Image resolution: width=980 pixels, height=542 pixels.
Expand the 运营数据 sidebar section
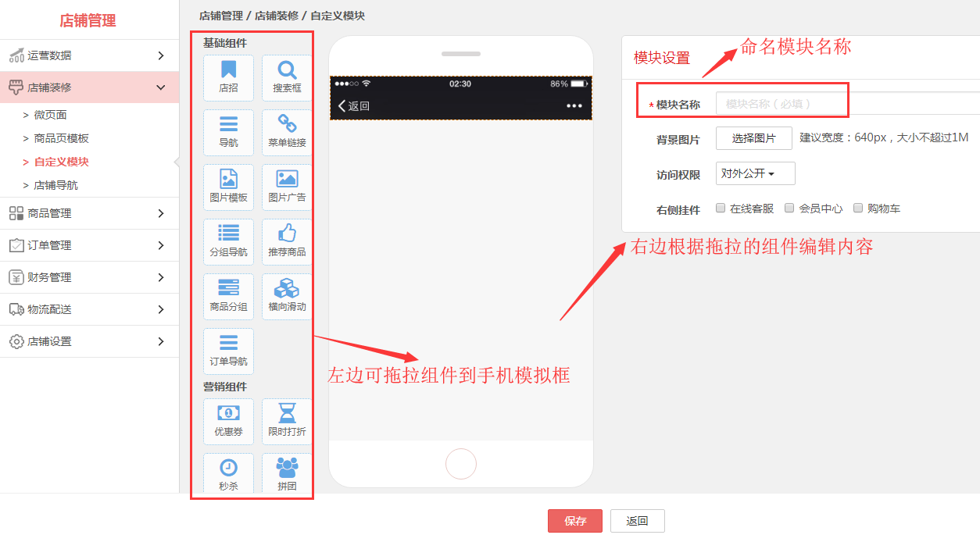tap(89, 55)
